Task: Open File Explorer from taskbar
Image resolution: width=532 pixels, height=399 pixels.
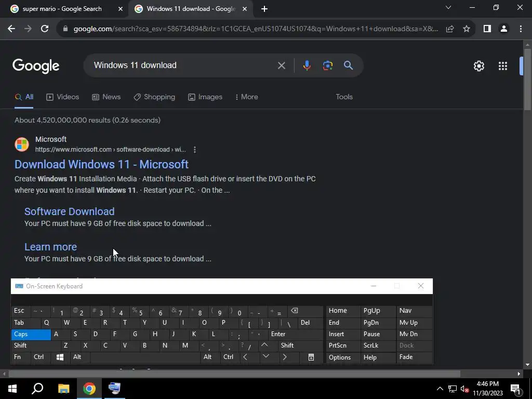Action: pos(63,389)
